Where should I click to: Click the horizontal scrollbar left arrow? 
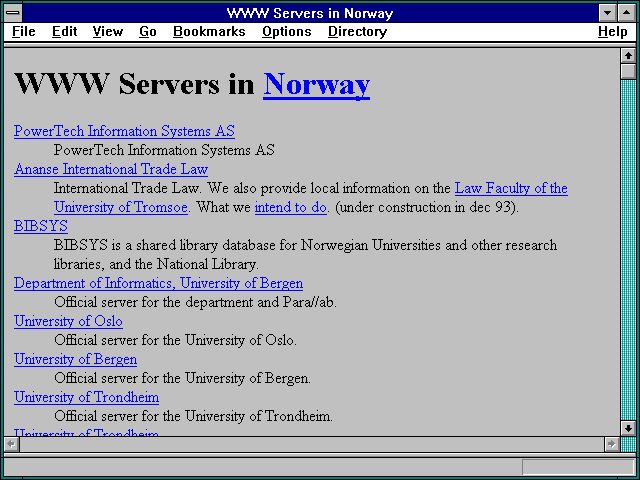pyautogui.click(x=11, y=444)
